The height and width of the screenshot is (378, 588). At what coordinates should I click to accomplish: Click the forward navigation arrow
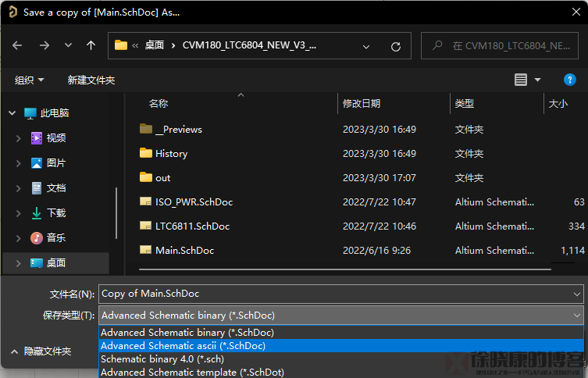[44, 45]
